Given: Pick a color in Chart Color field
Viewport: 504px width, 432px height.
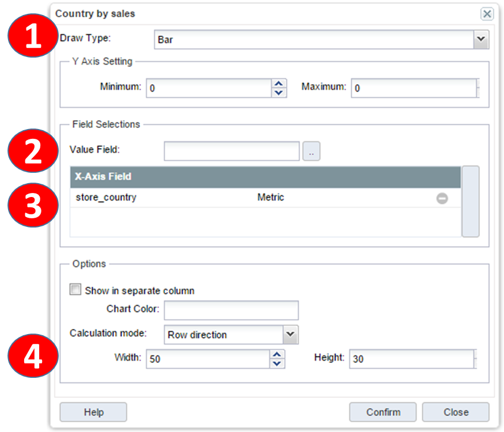Looking at the screenshot, I should tap(231, 310).
